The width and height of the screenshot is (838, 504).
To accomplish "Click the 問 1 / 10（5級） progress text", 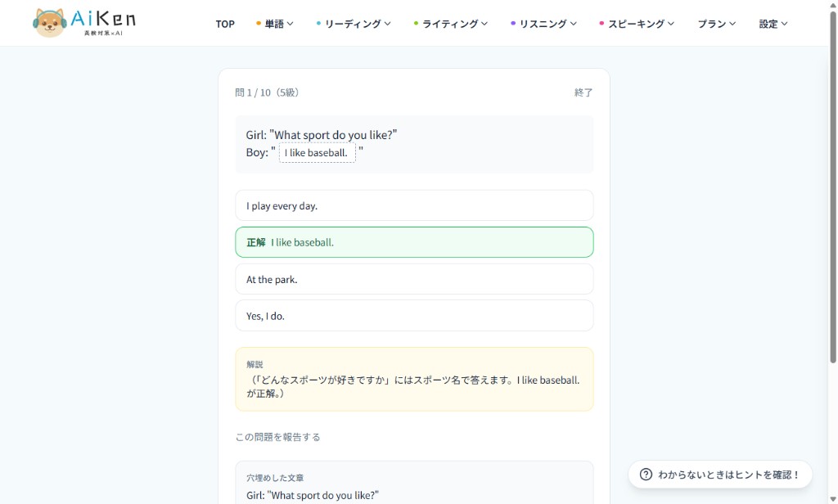I will click(268, 92).
